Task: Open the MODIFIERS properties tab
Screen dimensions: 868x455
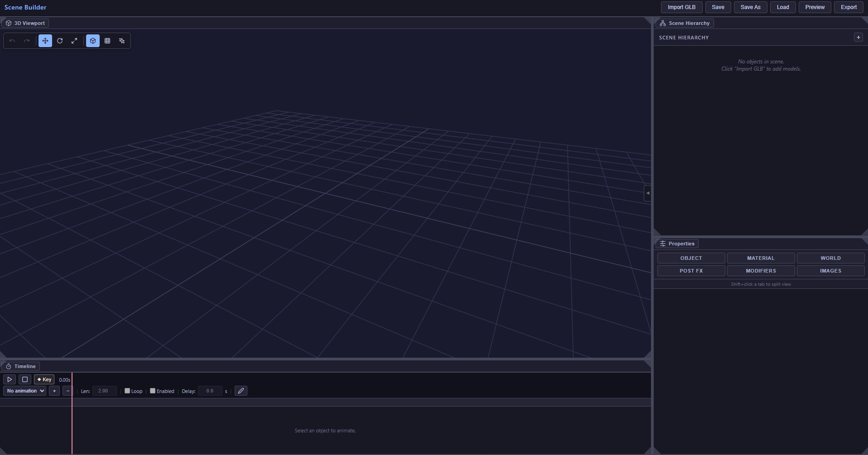Action: click(x=761, y=271)
